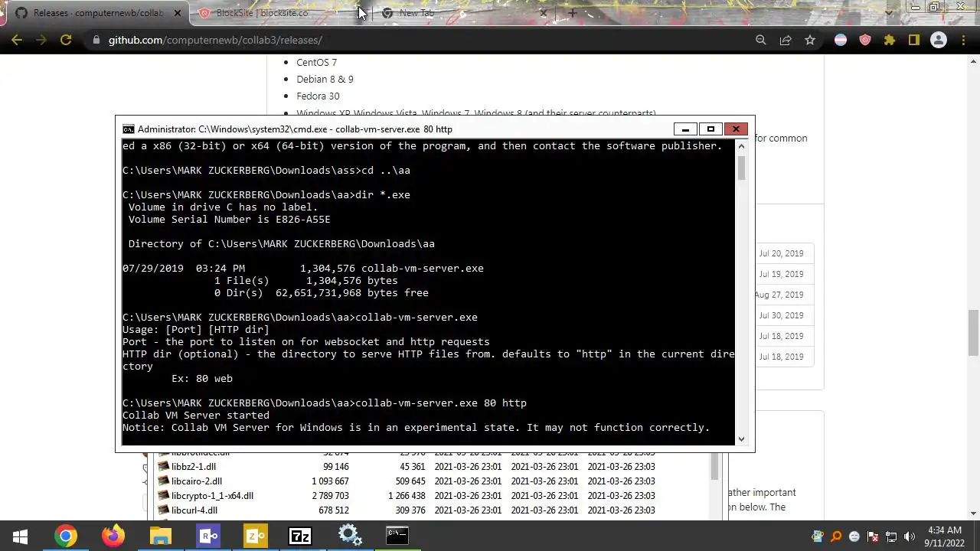
Task: Click cmd scrollbar up arrow
Action: coord(741,146)
